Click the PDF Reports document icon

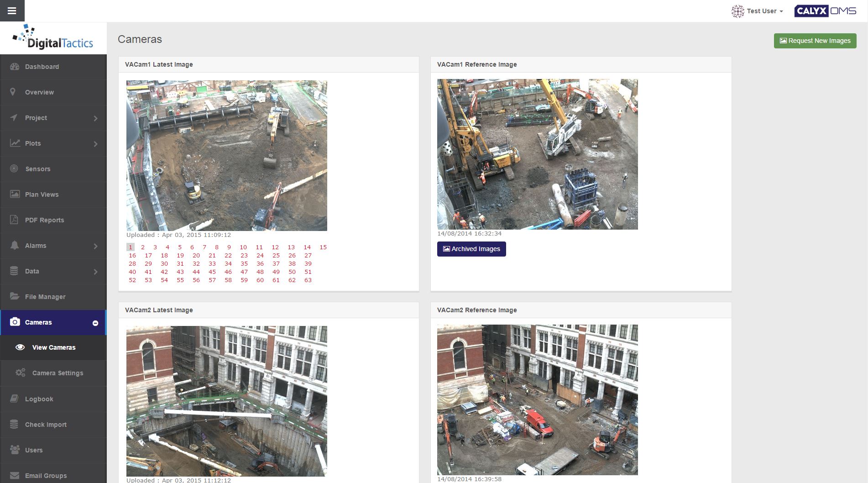(14, 220)
